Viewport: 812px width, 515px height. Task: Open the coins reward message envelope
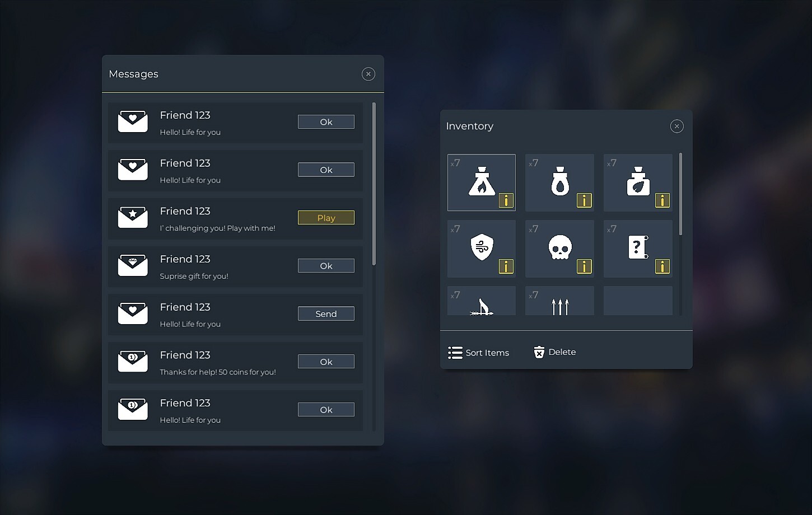[133, 362]
